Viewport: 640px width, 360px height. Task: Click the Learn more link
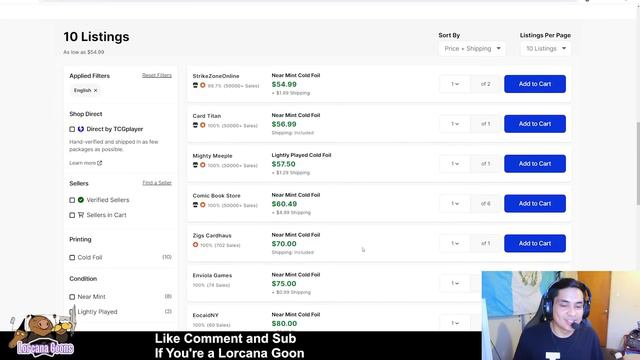[x=82, y=163]
